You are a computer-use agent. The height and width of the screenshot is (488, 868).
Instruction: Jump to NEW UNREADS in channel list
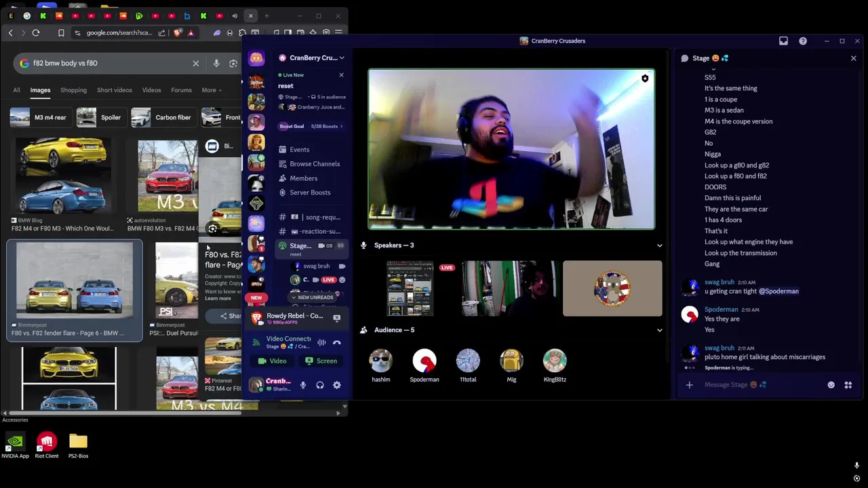tap(312, 298)
